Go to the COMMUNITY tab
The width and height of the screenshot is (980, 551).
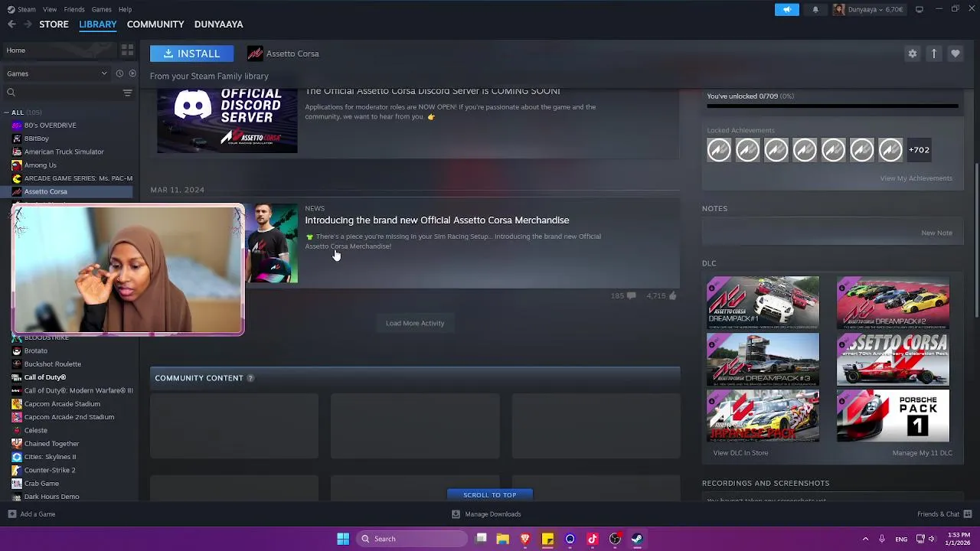155,24
